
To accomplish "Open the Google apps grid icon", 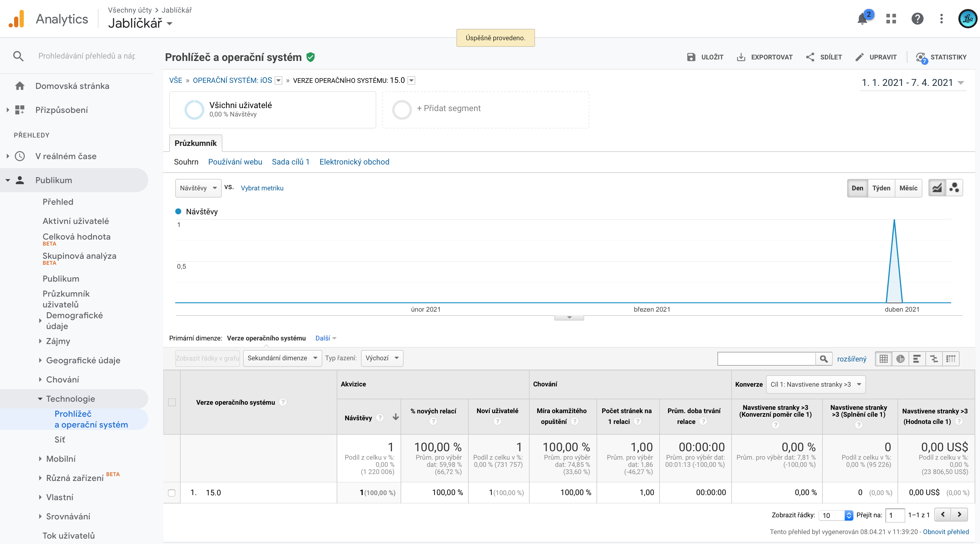I will coord(891,19).
